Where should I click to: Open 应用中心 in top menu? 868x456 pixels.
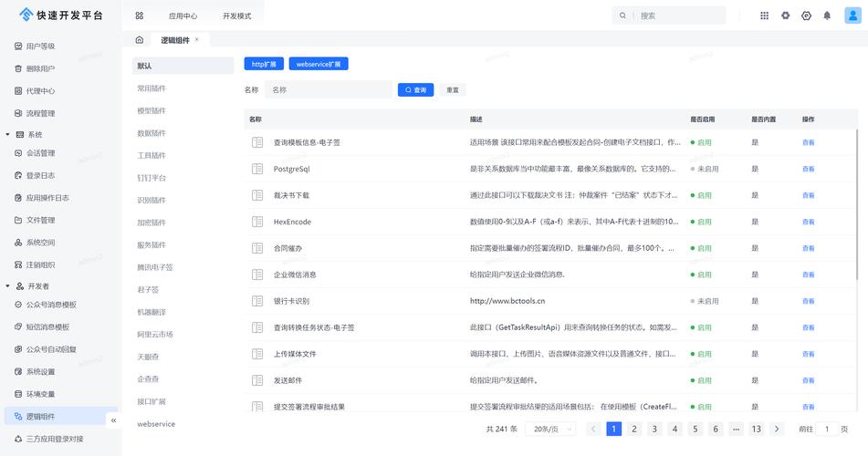pyautogui.click(x=183, y=16)
